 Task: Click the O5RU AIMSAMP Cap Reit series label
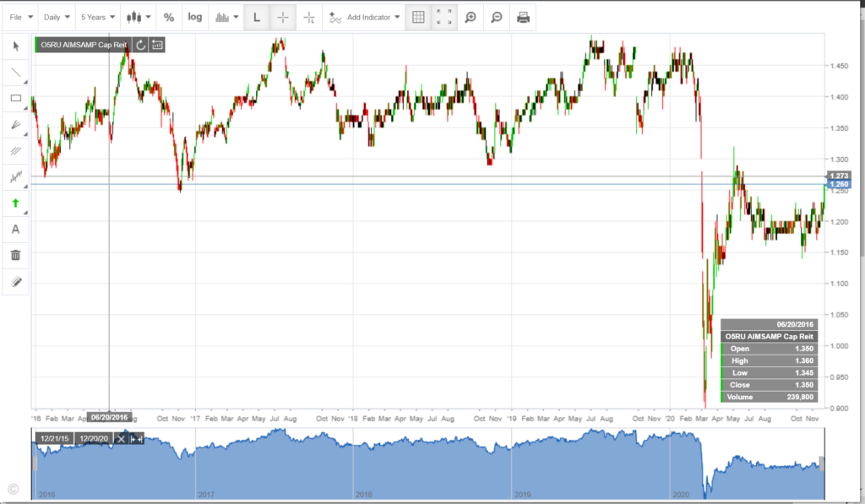coord(84,45)
